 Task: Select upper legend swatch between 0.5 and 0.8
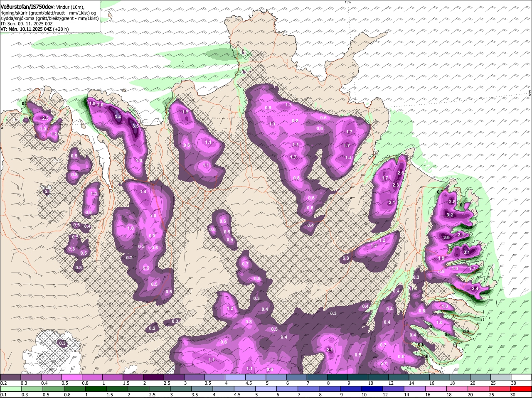pyautogui.click(x=71, y=377)
